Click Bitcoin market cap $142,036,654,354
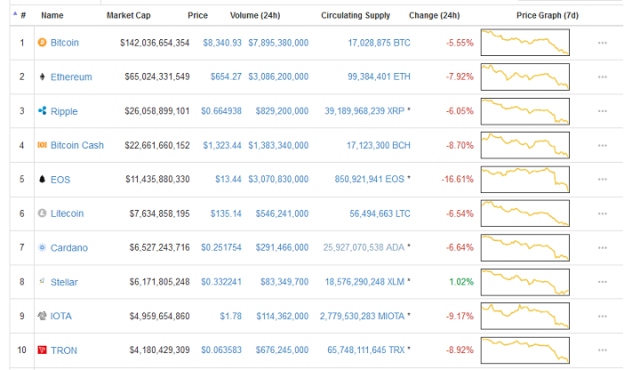The image size is (640, 370). point(155,43)
